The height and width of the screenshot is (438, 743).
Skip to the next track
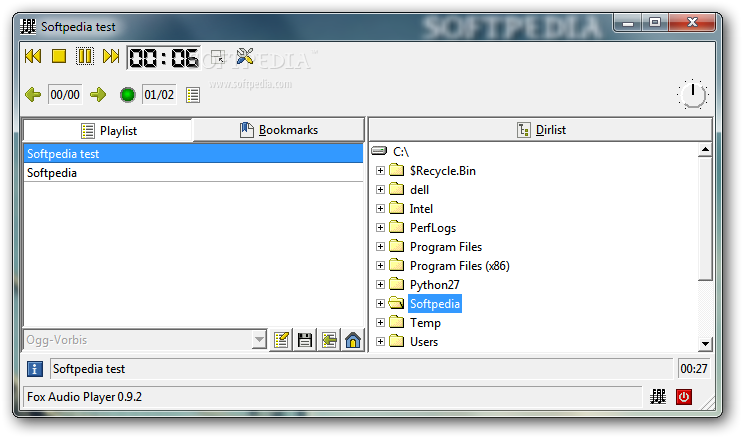point(111,56)
